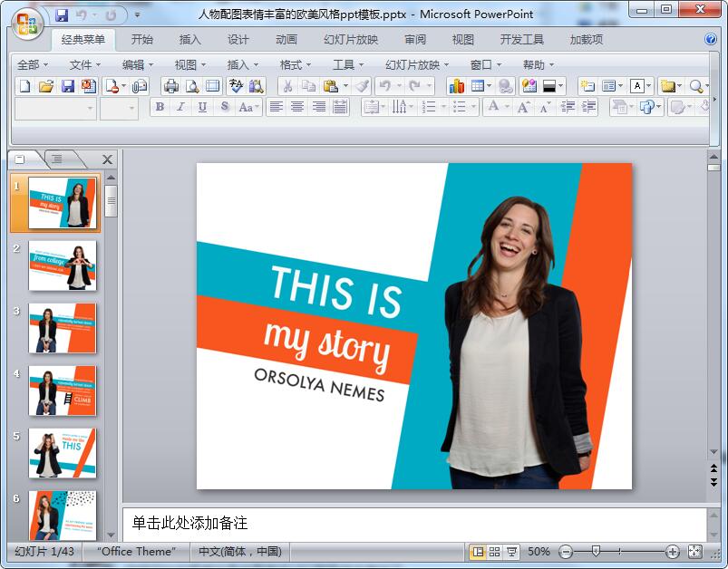Click the numbered list icon

click(429, 107)
